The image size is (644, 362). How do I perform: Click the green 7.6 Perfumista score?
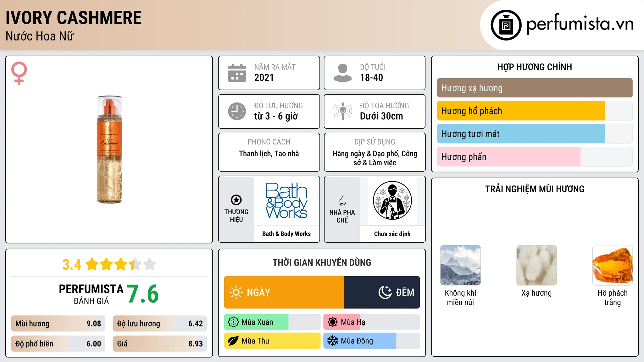tap(143, 294)
